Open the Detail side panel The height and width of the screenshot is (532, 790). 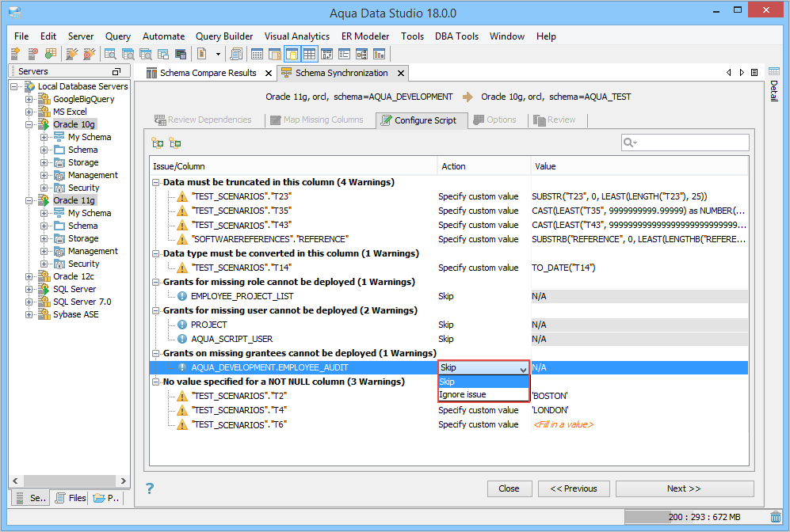(x=774, y=84)
